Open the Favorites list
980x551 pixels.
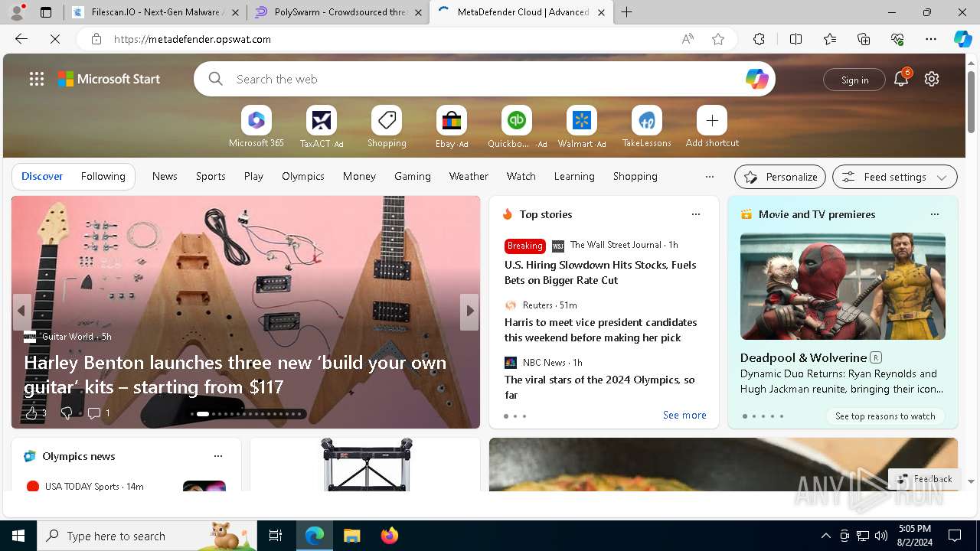pyautogui.click(x=830, y=39)
